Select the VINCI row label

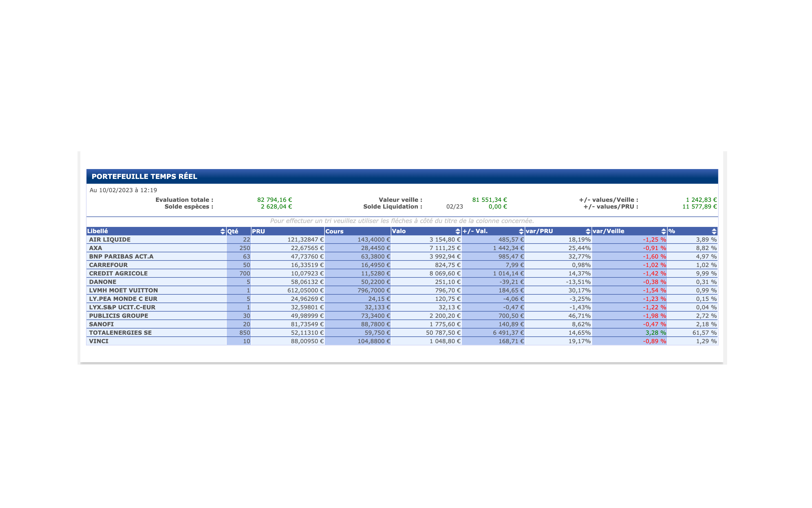point(99,341)
